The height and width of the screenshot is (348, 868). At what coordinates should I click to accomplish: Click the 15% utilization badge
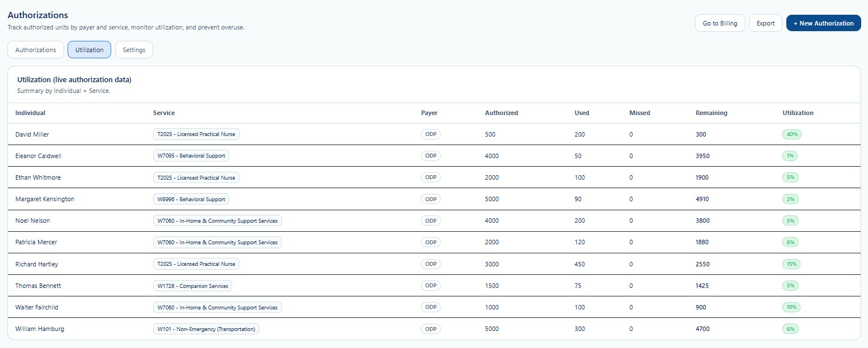791,264
